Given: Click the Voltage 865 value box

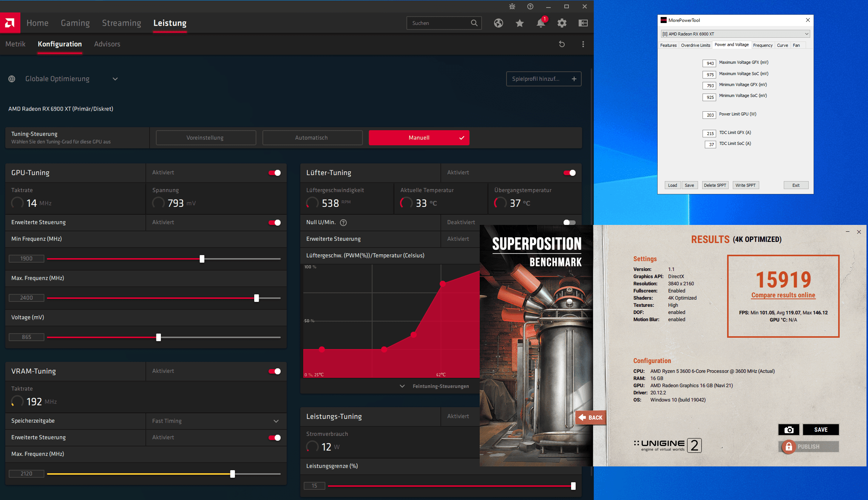Looking at the screenshot, I should pyautogui.click(x=26, y=337).
